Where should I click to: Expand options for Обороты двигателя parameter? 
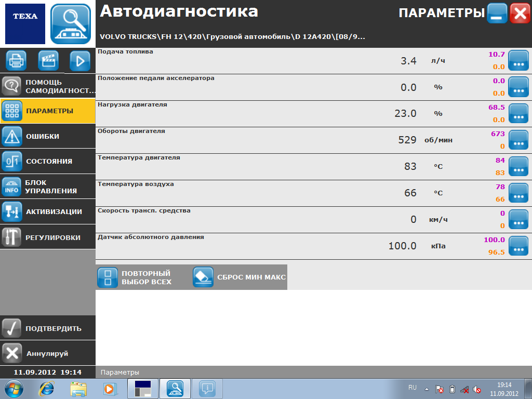(517, 140)
